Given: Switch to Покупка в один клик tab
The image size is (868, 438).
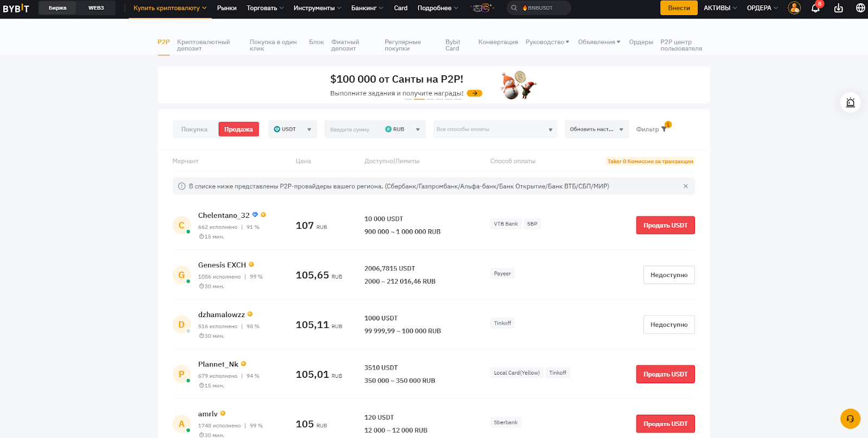Looking at the screenshot, I should pos(273,45).
